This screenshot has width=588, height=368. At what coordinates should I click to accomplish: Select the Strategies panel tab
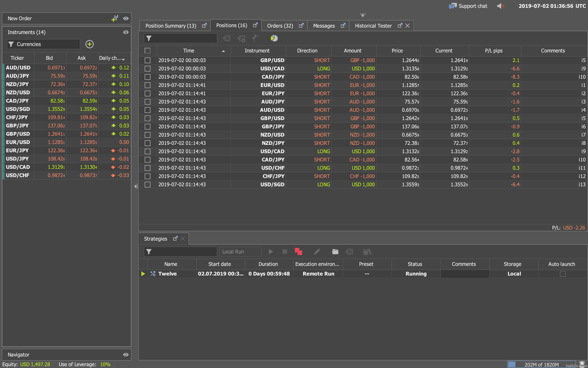click(155, 239)
